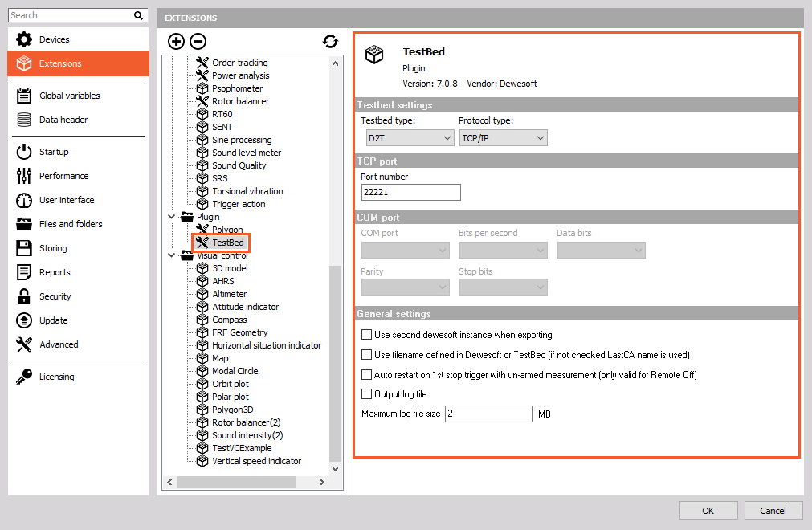Select Vertical speed indicator in the tree
Image resolution: width=812 pixels, height=530 pixels.
click(x=256, y=461)
